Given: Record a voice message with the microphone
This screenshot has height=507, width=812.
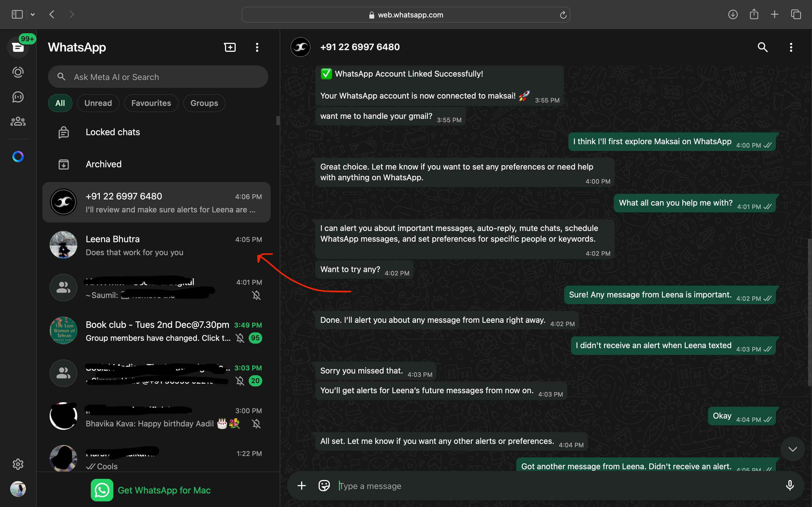Looking at the screenshot, I should tap(790, 486).
